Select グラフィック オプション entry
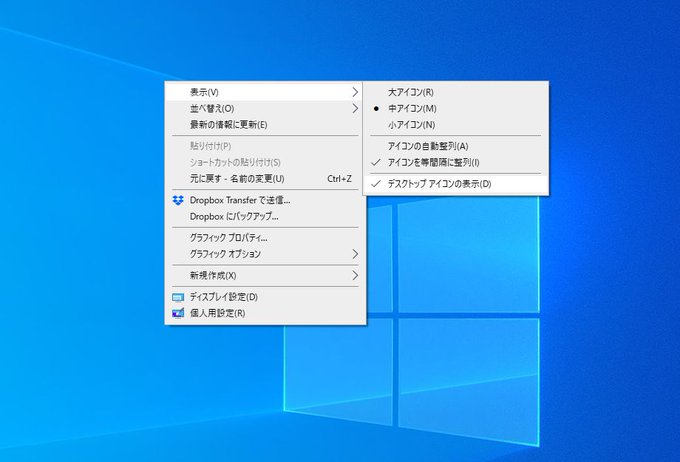Viewport: 680px width, 462px height. tap(265, 254)
